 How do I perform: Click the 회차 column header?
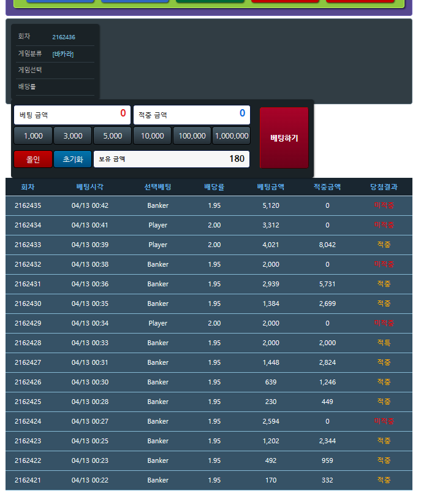click(x=28, y=187)
